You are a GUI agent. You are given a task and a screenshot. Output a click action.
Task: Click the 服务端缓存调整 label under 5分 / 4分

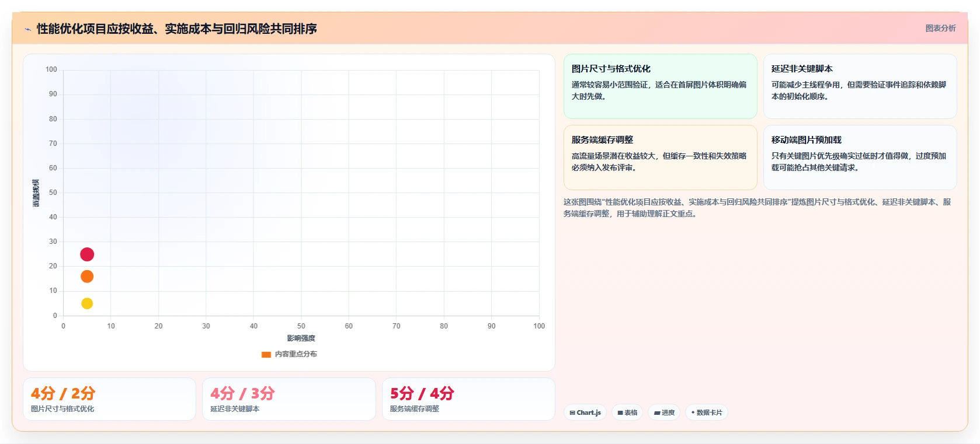tap(415, 409)
